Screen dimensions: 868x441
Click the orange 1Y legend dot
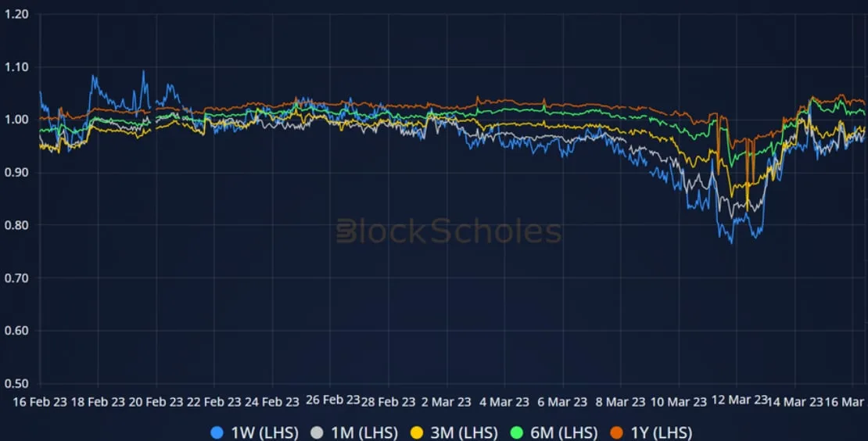(x=617, y=432)
